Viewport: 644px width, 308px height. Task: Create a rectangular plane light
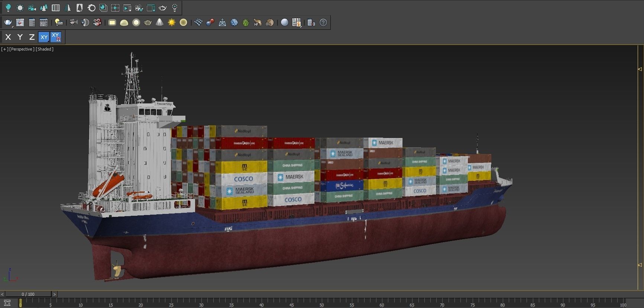112,23
